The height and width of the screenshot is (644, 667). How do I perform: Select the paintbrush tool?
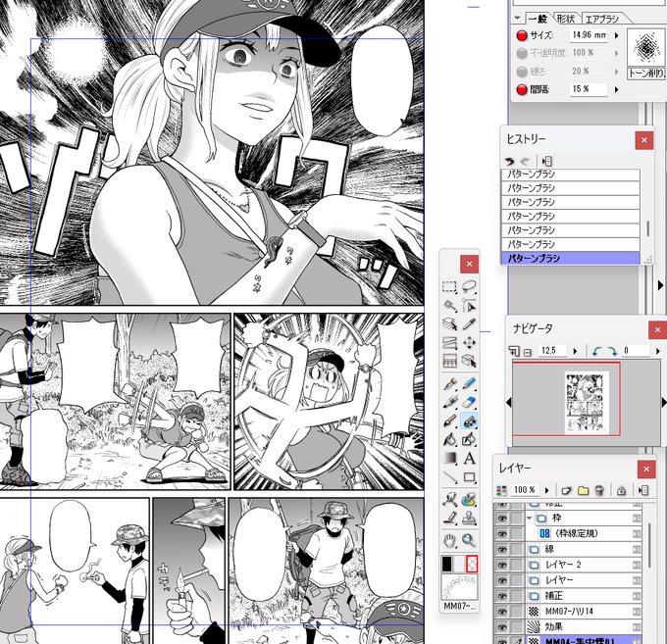tap(449, 421)
